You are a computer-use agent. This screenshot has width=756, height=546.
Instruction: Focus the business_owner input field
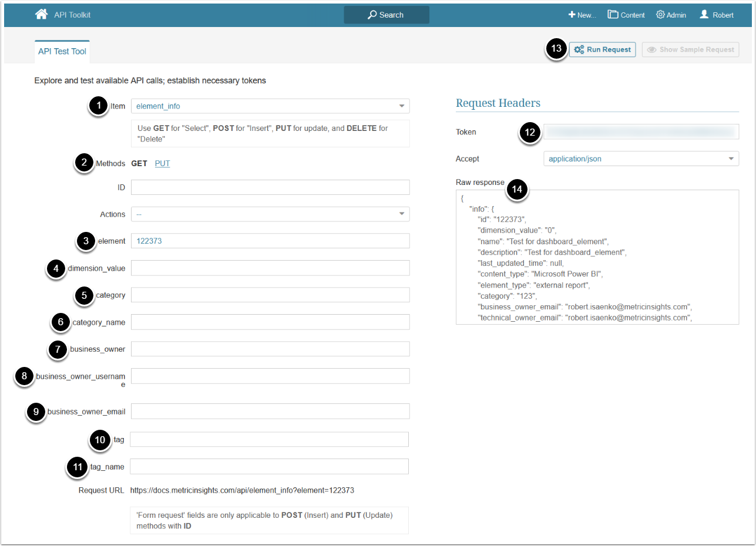tap(270, 349)
